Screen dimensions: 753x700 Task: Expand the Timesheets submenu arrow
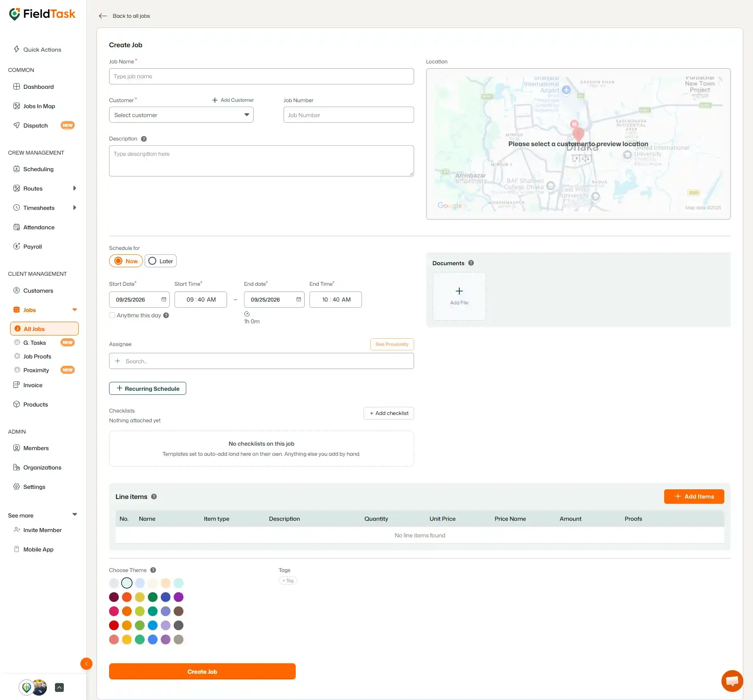(74, 207)
